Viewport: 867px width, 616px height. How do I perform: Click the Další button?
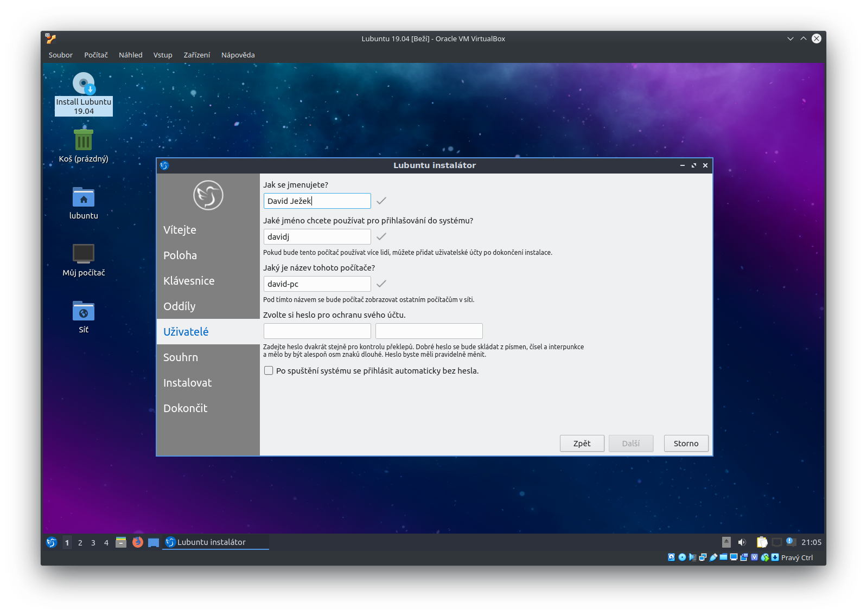tap(631, 443)
